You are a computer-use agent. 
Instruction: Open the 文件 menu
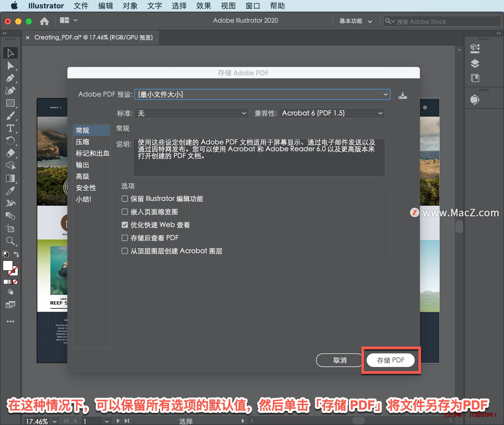[81, 6]
